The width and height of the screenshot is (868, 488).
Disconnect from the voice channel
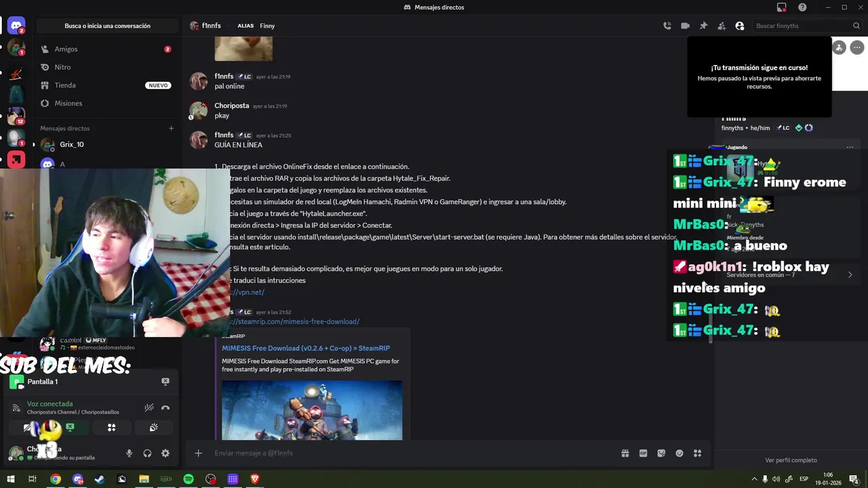pos(165,407)
